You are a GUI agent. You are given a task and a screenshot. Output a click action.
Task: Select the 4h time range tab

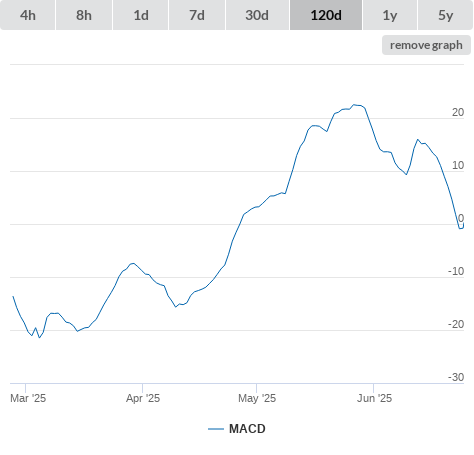point(28,15)
